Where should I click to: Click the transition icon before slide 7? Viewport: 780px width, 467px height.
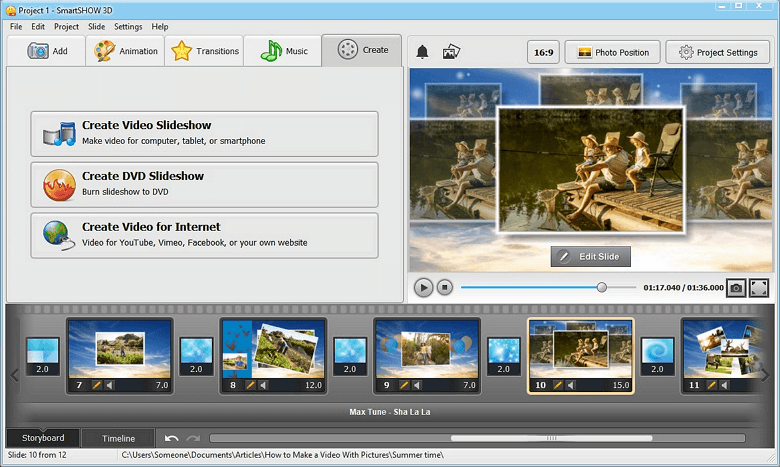pos(42,356)
